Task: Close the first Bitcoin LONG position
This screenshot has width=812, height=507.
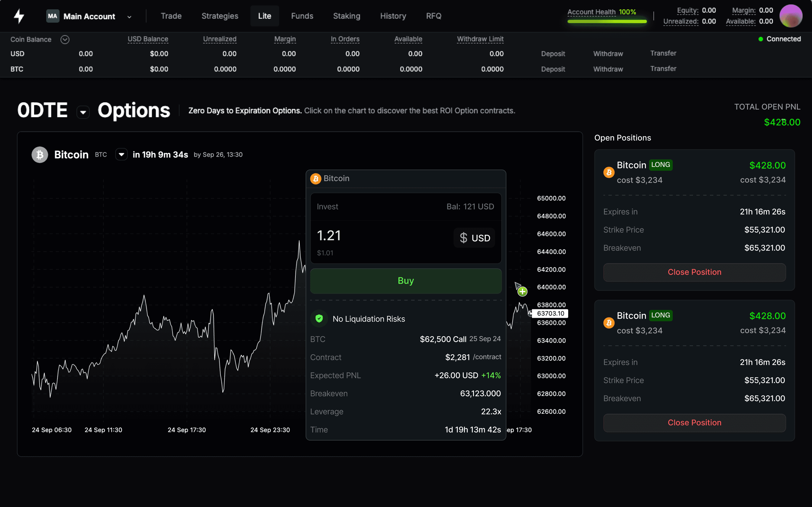Action: coord(694,272)
